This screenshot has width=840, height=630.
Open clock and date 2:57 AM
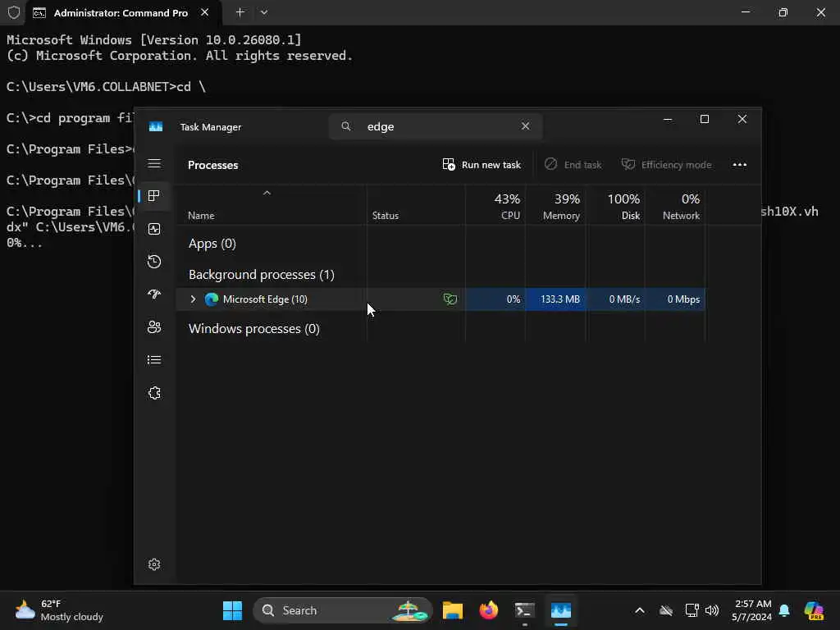[x=752, y=610]
